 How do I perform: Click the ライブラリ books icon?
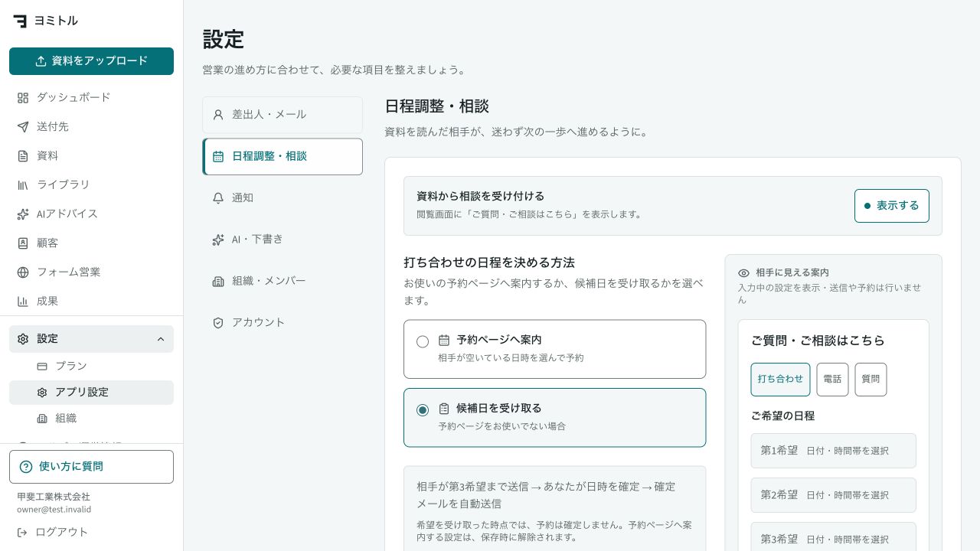tap(23, 185)
